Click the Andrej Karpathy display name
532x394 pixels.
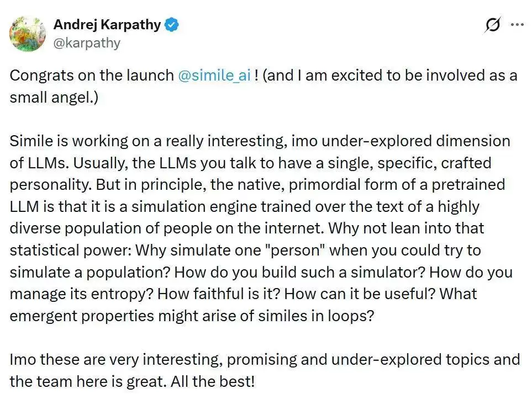[107, 25]
